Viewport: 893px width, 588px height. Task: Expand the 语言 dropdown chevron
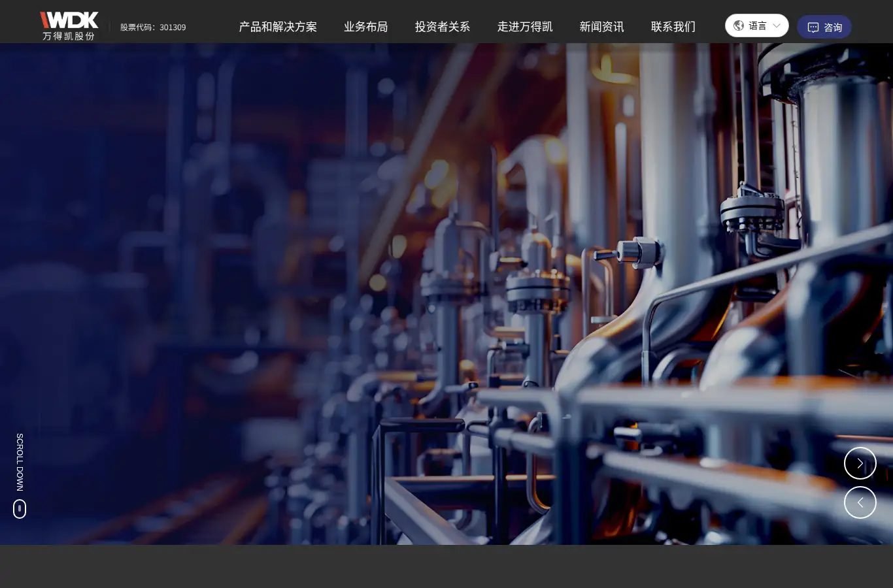pyautogui.click(x=777, y=26)
